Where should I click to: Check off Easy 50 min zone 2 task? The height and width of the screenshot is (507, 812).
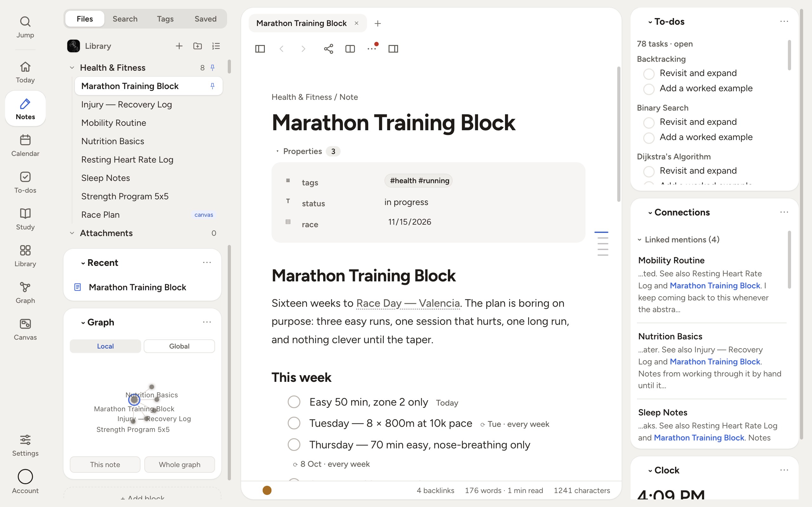(294, 402)
